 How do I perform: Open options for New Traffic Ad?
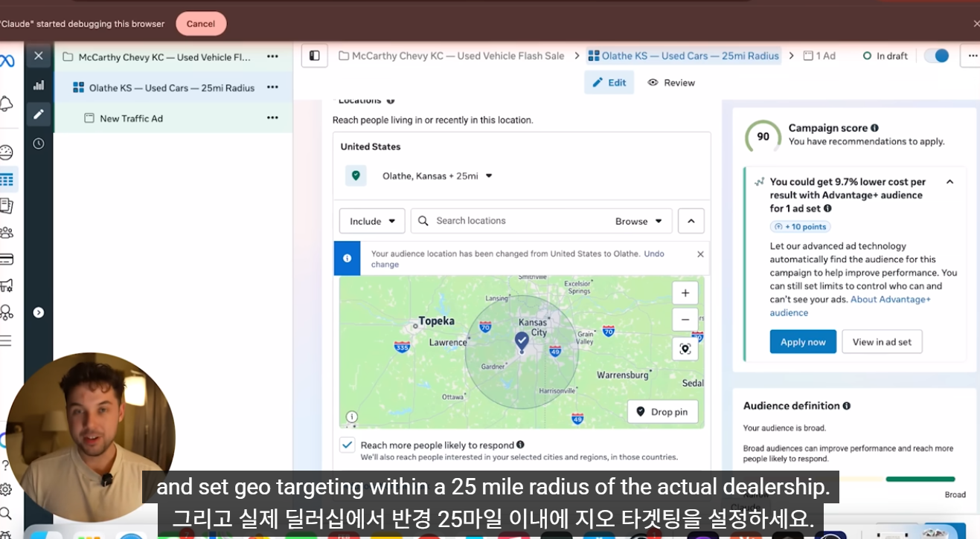point(272,118)
